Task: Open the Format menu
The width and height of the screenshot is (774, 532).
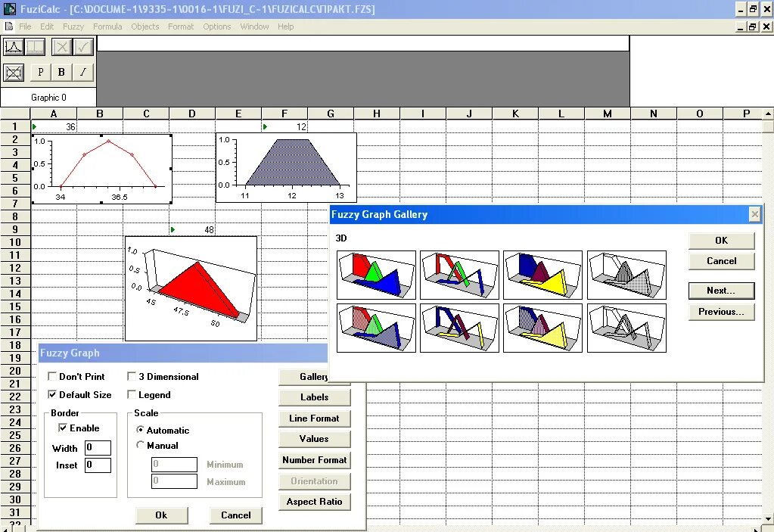Action: tap(181, 26)
